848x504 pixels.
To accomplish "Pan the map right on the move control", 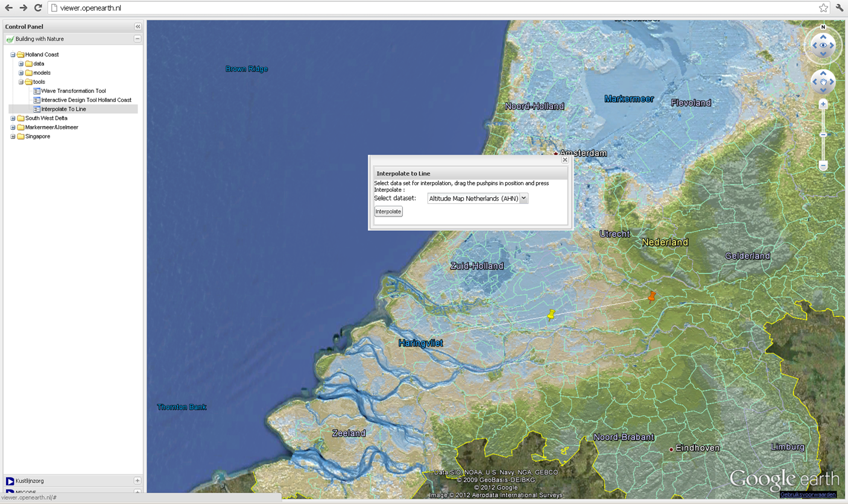I will point(832,82).
